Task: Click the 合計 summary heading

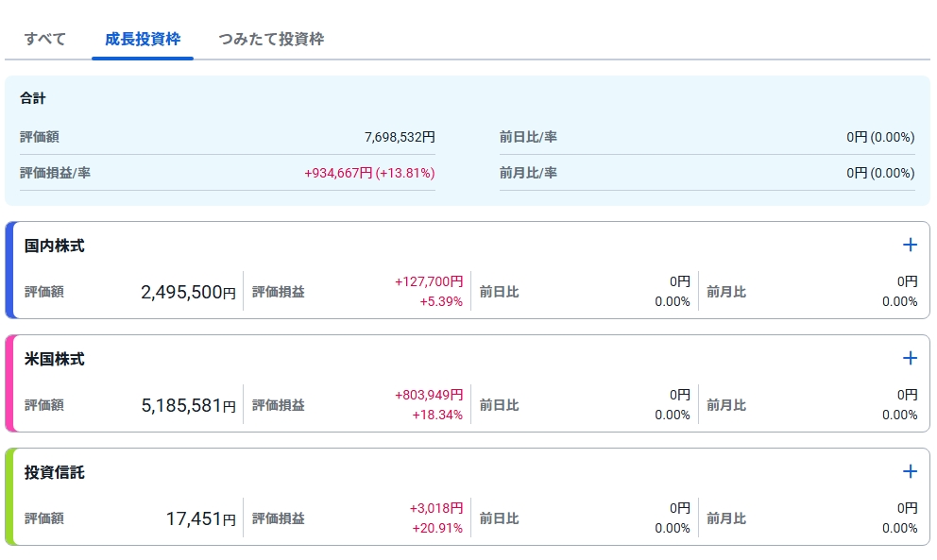Action: point(33,98)
